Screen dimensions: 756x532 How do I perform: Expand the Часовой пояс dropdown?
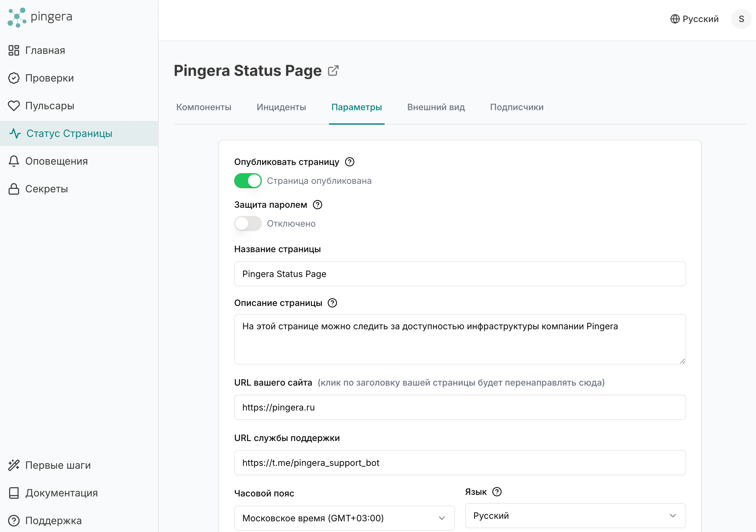pyautogui.click(x=344, y=518)
